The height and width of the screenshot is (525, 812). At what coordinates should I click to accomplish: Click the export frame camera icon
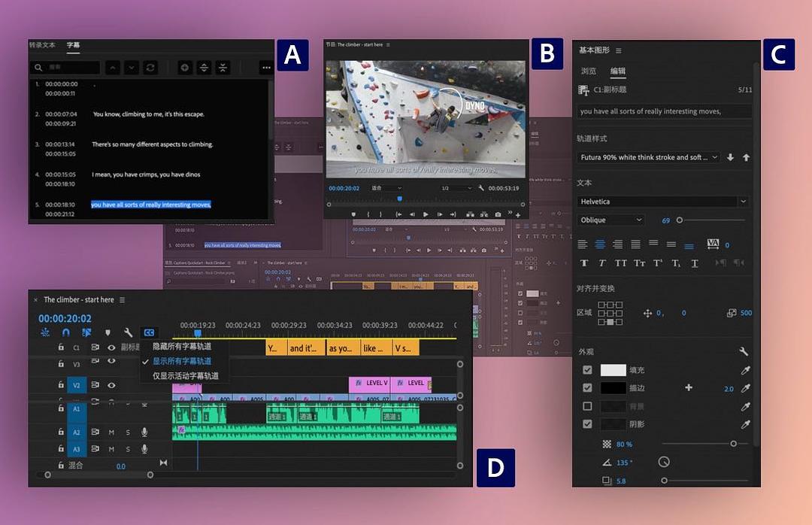[498, 214]
